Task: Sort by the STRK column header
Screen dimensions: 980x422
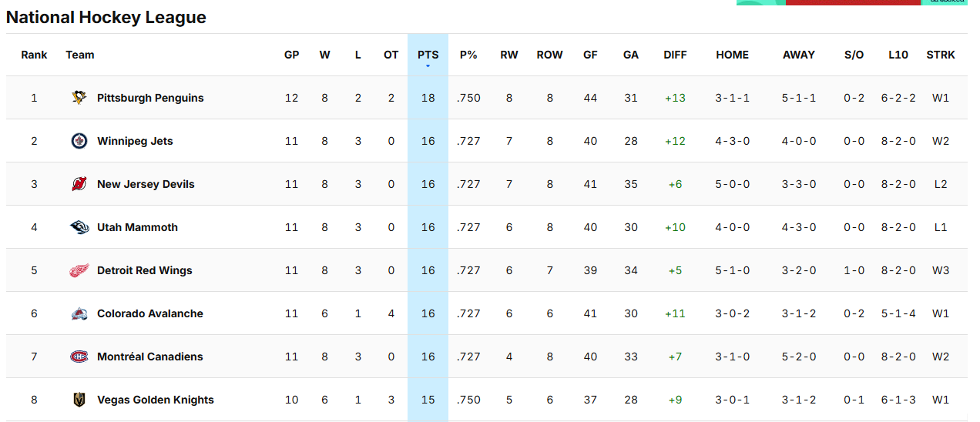Action: [941, 55]
